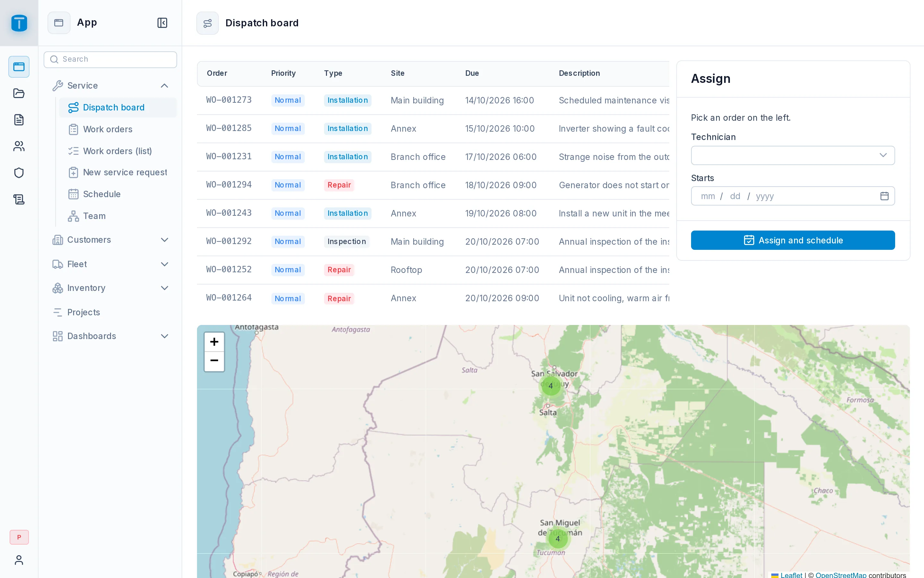Open Work orders menu item
This screenshot has width=924, height=578.
118,129
